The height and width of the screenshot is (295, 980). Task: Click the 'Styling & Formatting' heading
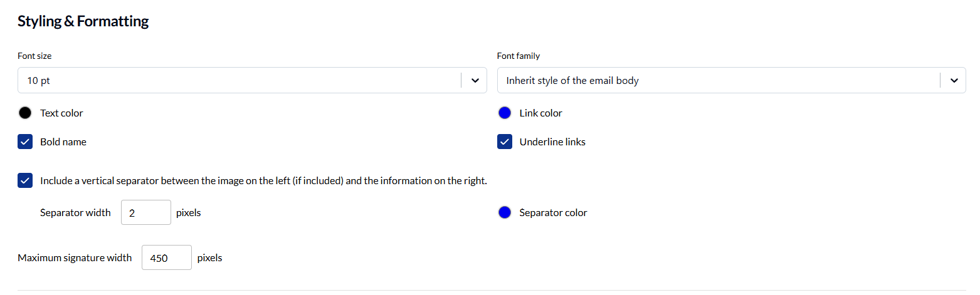tap(83, 21)
